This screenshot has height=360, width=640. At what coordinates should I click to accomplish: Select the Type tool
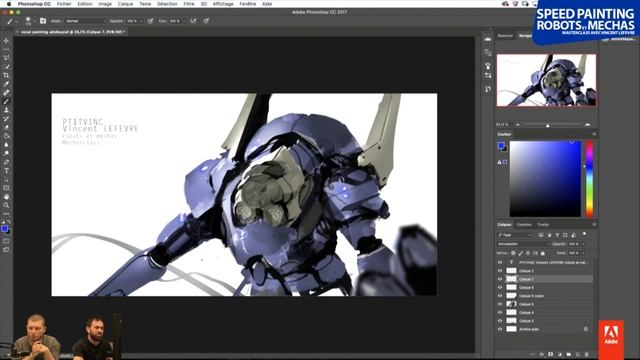[6, 171]
